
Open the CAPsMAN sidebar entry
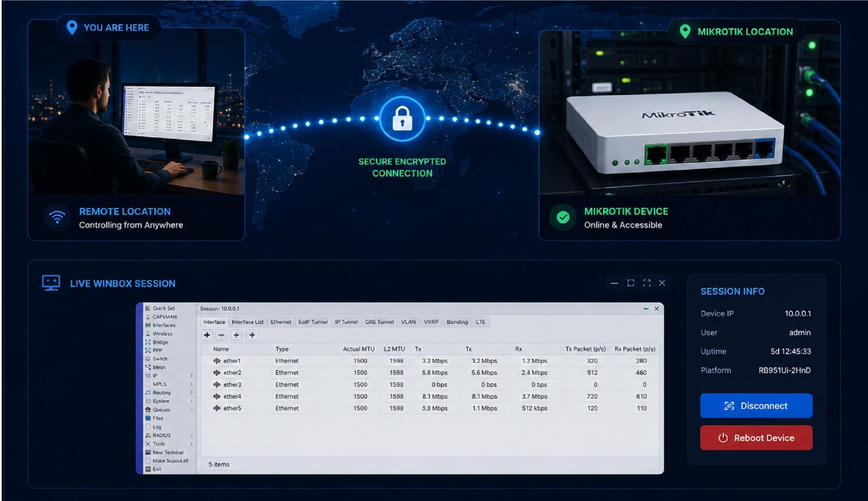(161, 317)
